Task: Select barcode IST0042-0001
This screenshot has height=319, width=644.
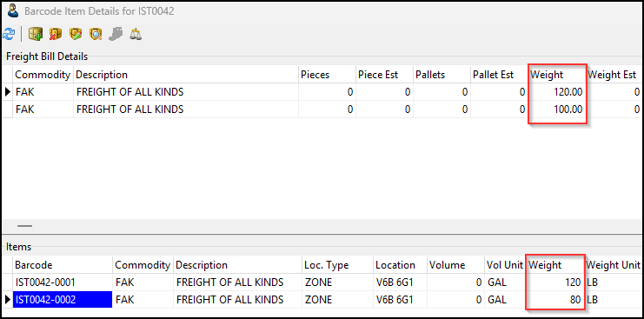Action: 63,282
